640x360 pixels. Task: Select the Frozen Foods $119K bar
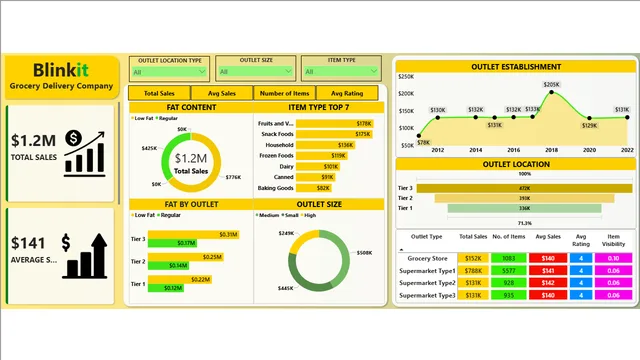pyautogui.click(x=322, y=156)
